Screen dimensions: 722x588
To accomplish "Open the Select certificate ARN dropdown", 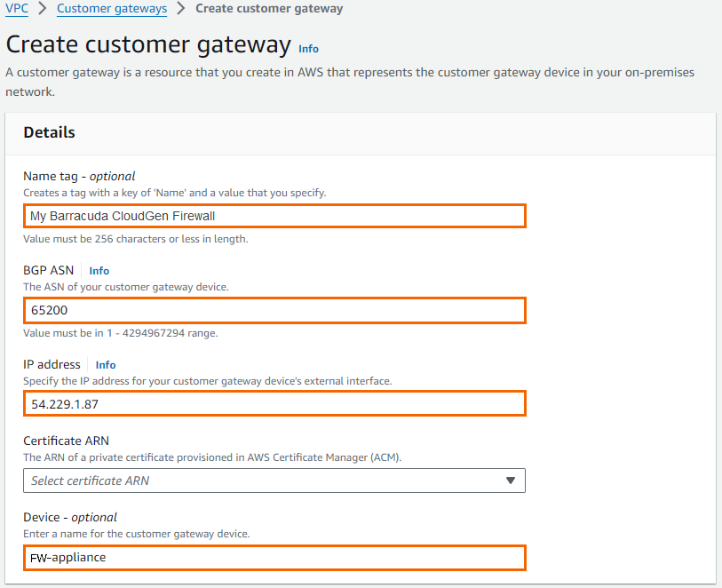I will pos(274,481).
